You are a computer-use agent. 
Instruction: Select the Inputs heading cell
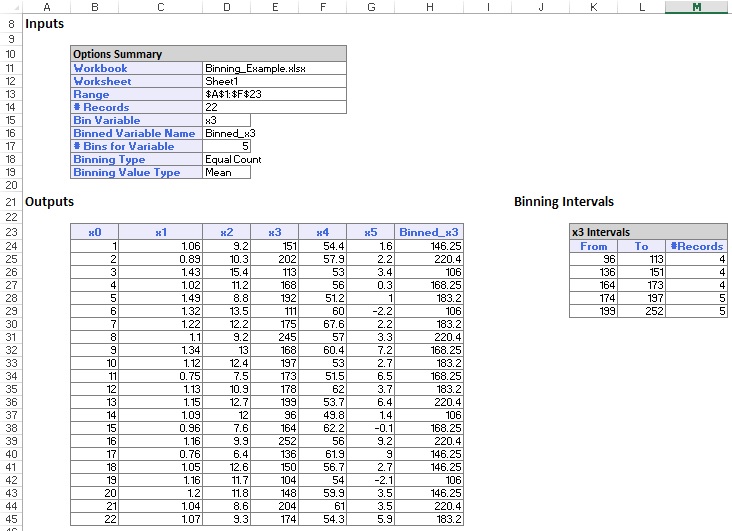tap(44, 23)
